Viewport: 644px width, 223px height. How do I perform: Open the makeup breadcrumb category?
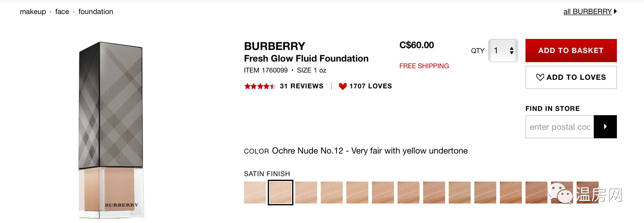(33, 12)
